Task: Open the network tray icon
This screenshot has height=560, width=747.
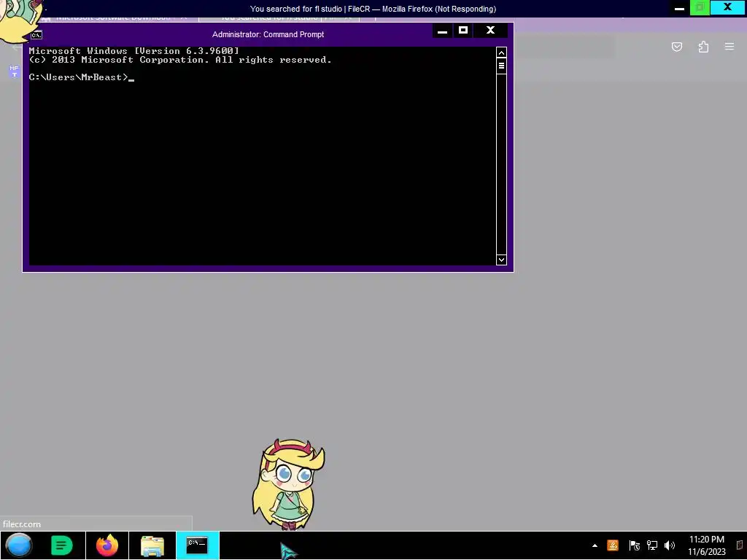Action: tap(651, 545)
